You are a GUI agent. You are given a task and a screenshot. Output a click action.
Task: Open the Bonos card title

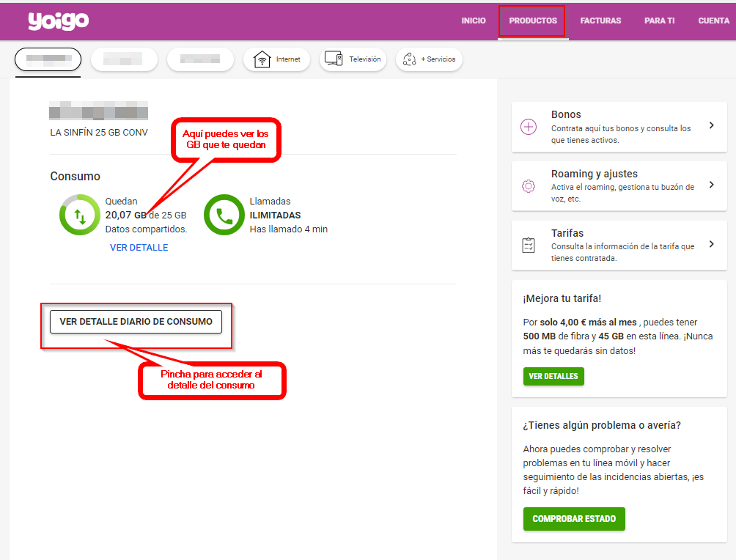pos(566,114)
